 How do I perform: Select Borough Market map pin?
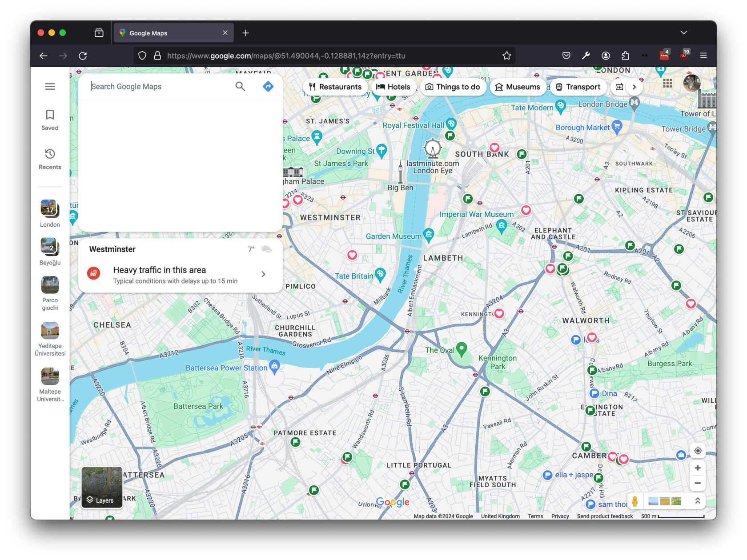(617, 127)
